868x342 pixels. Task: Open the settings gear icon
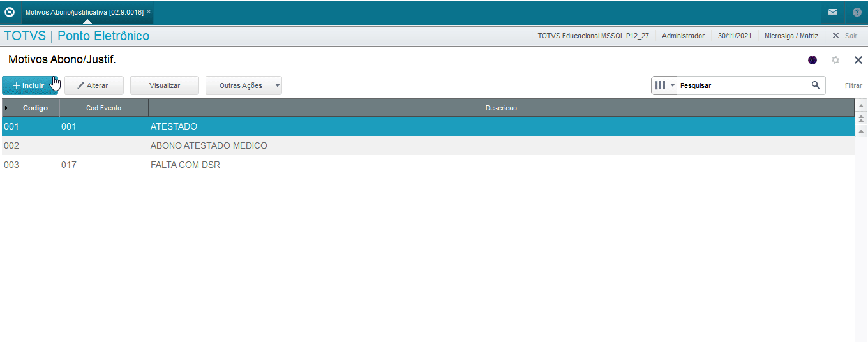[x=835, y=60]
